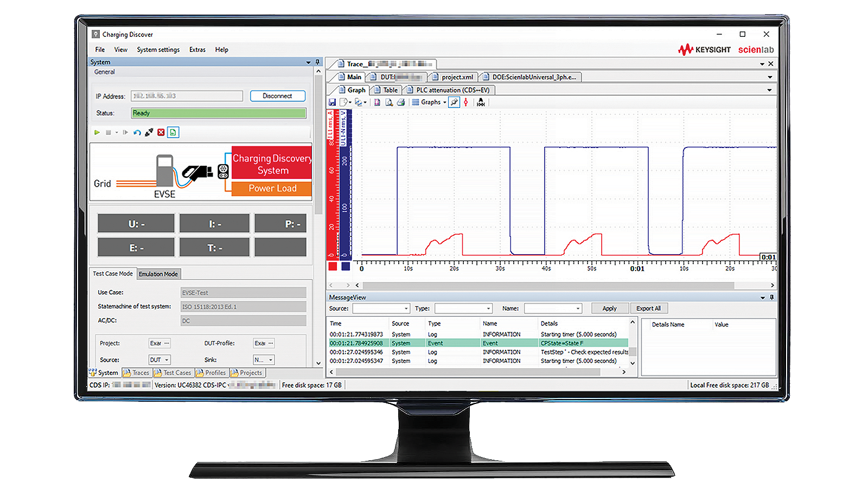Open the File menu
Image resolution: width=868 pixels, height=488 pixels.
pos(100,49)
